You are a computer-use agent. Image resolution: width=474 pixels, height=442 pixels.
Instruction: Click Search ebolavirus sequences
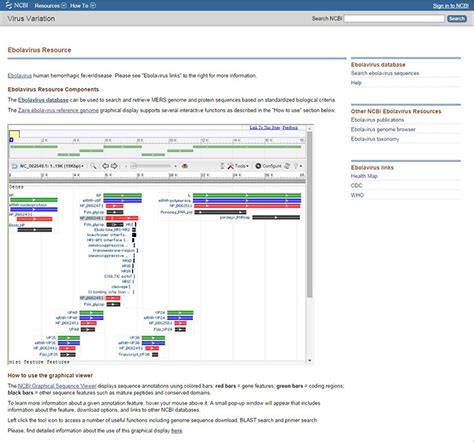pyautogui.click(x=385, y=73)
